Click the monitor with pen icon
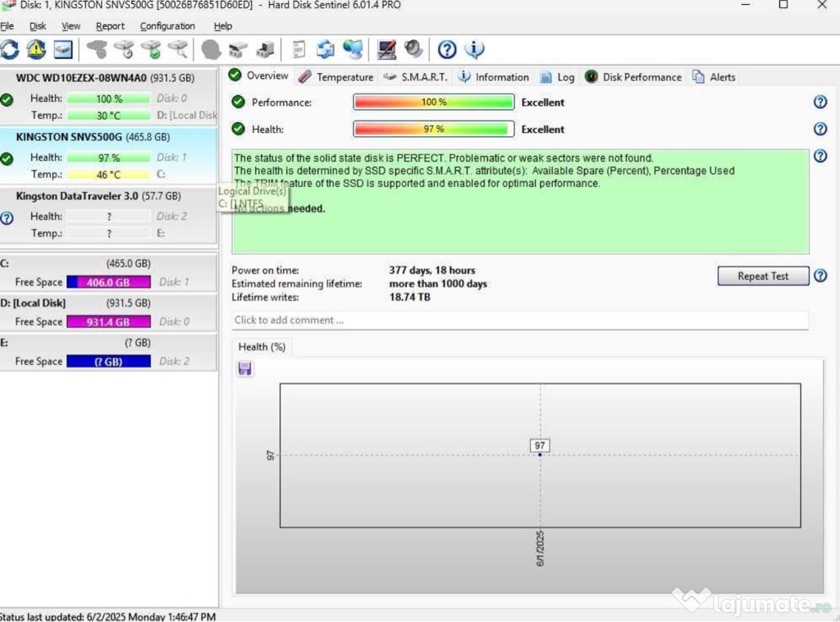This screenshot has height=622, width=840. [386, 50]
